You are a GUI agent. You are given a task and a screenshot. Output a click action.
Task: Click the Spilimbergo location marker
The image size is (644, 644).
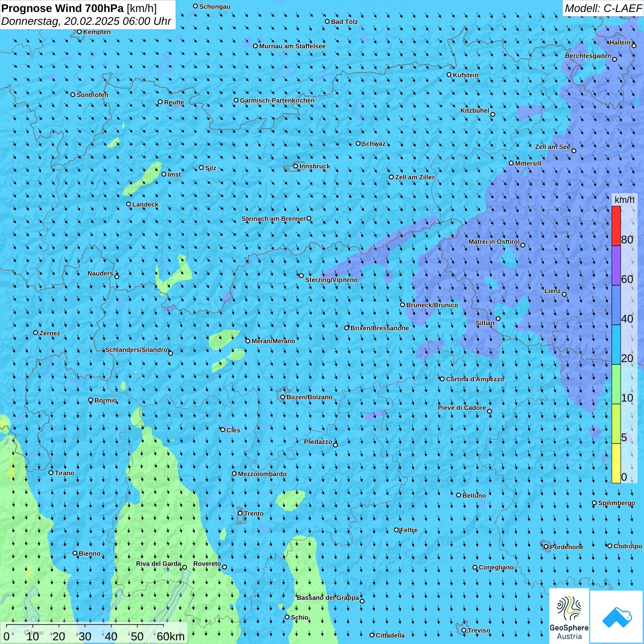pyautogui.click(x=594, y=503)
